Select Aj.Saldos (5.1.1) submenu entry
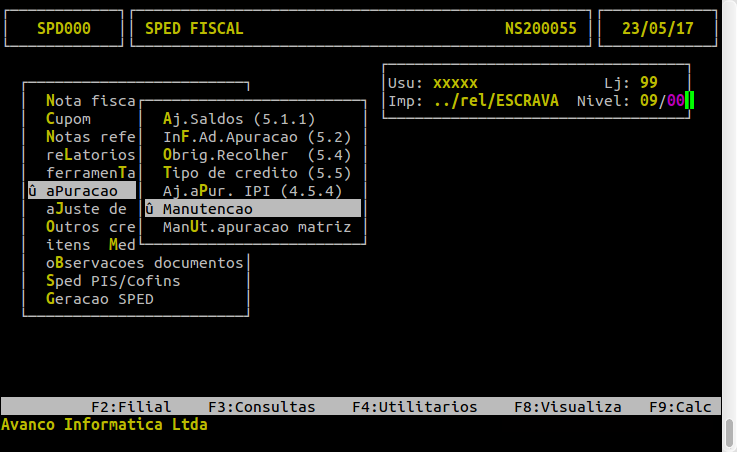 click(x=238, y=119)
